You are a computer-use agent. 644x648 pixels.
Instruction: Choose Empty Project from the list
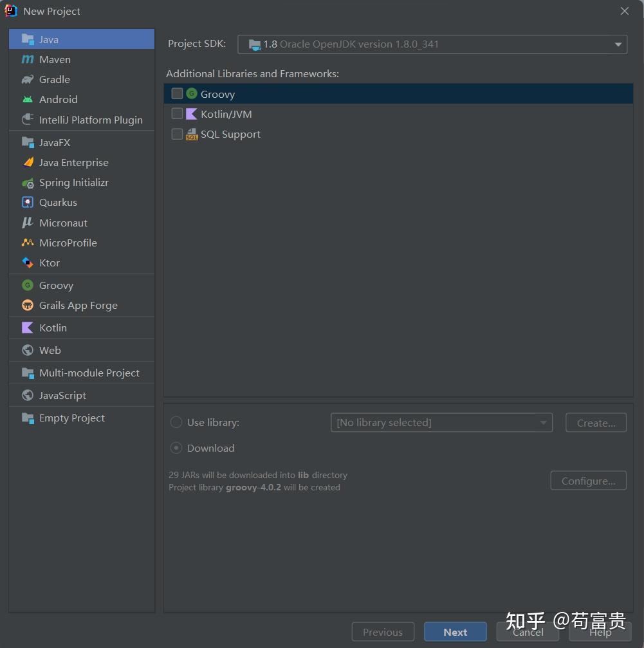click(x=71, y=418)
